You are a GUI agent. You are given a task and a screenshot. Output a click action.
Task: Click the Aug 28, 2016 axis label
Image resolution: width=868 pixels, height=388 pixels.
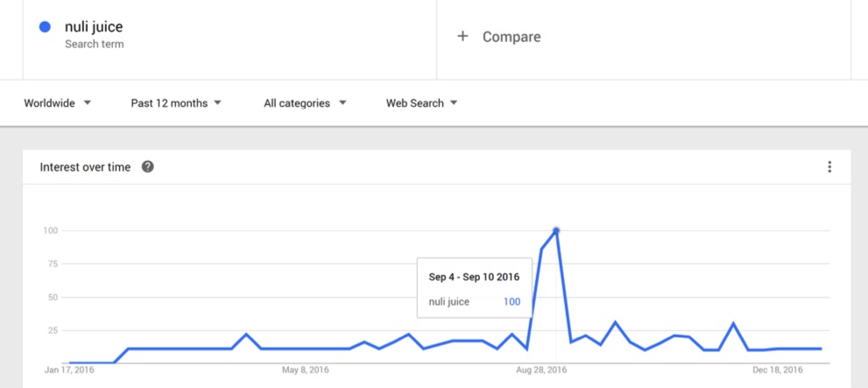pyautogui.click(x=542, y=370)
